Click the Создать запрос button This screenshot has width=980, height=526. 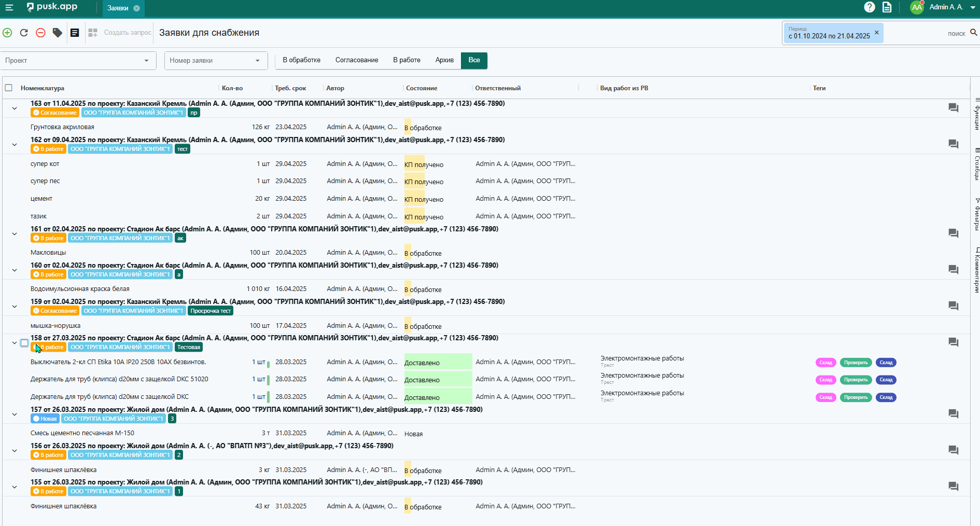[x=128, y=33]
